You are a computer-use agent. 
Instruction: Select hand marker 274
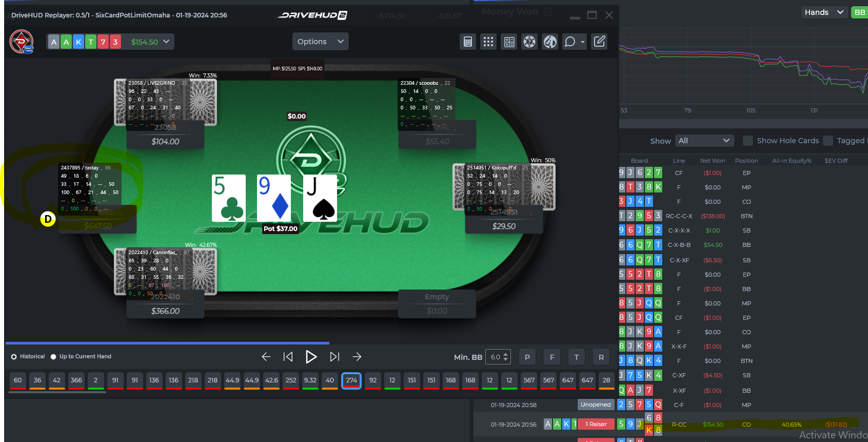pos(351,381)
